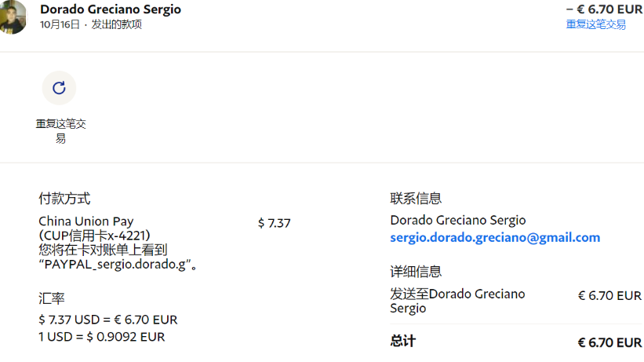
Task: Select the China Union Pay payment method text
Action: (86, 221)
